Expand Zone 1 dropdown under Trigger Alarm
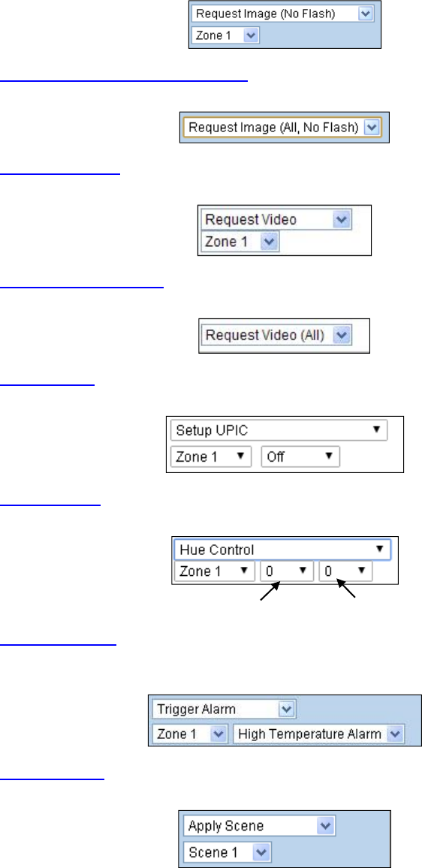 (190, 734)
